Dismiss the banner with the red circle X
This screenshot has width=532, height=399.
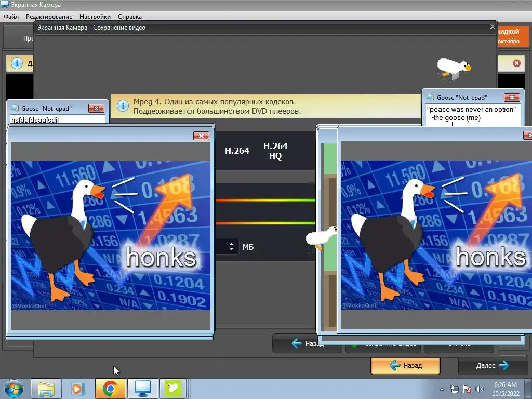517,63
